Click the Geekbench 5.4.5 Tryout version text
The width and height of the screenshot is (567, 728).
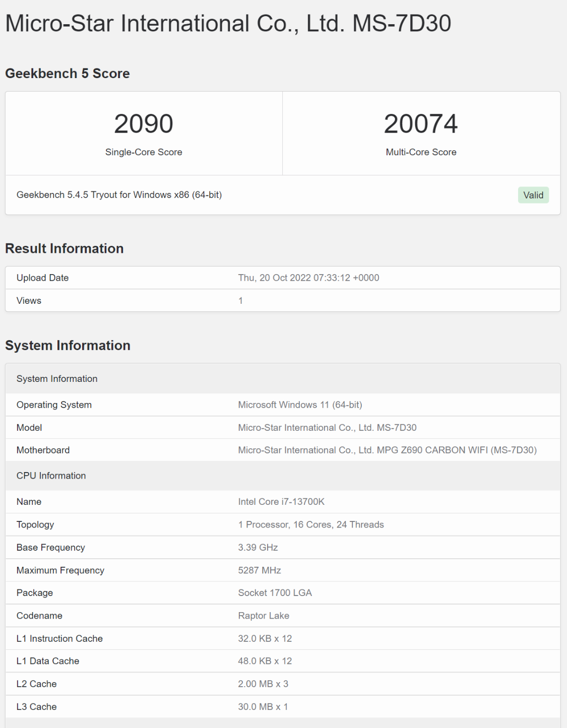pos(119,195)
